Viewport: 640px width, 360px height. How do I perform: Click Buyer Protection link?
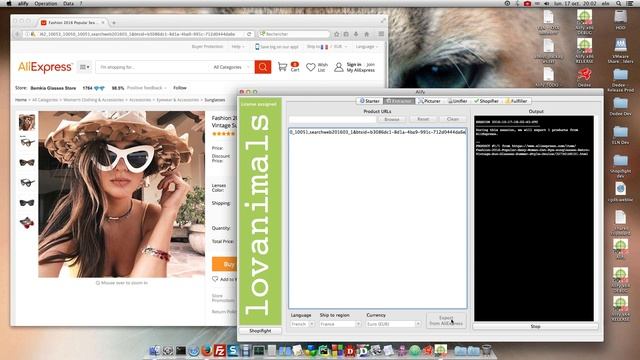pyautogui.click(x=207, y=47)
